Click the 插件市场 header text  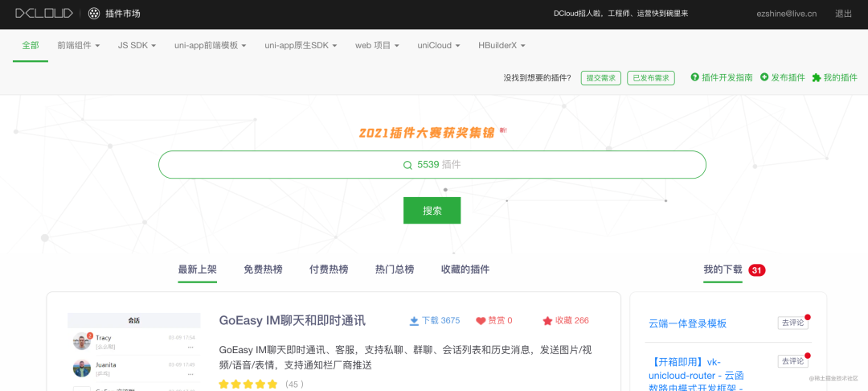[x=123, y=14]
